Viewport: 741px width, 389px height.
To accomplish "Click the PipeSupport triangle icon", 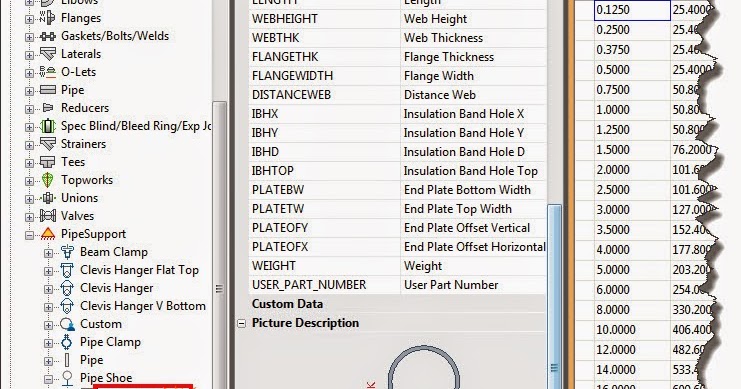I will tap(47, 233).
